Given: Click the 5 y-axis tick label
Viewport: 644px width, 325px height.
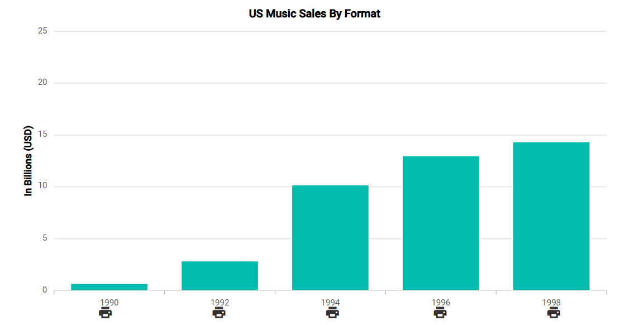Looking at the screenshot, I should coord(45,238).
